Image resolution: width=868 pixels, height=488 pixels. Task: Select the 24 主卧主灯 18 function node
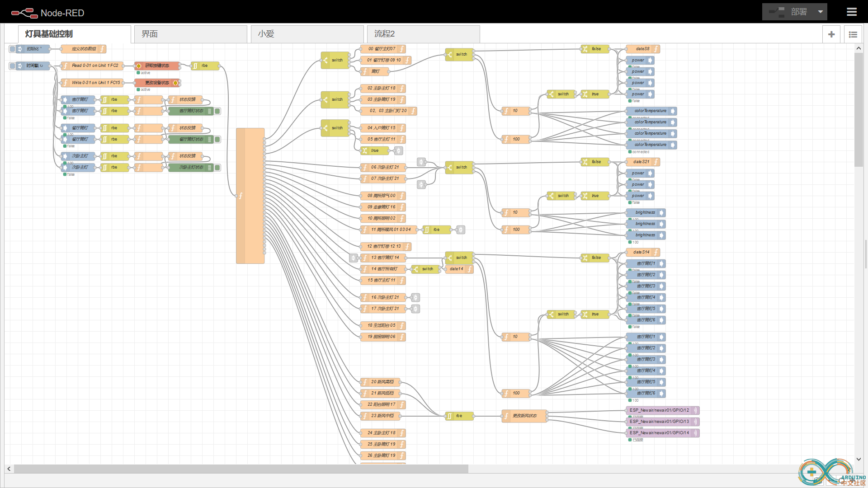[x=383, y=433]
